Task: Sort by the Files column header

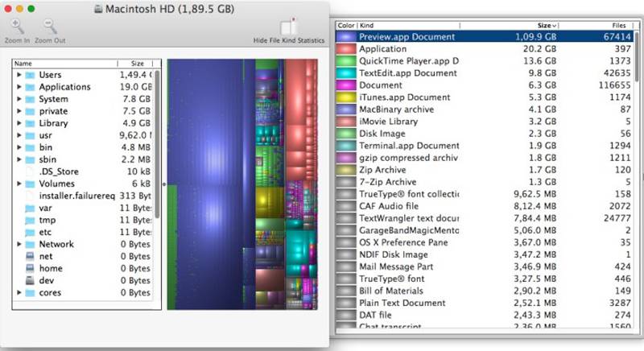Action: point(617,26)
